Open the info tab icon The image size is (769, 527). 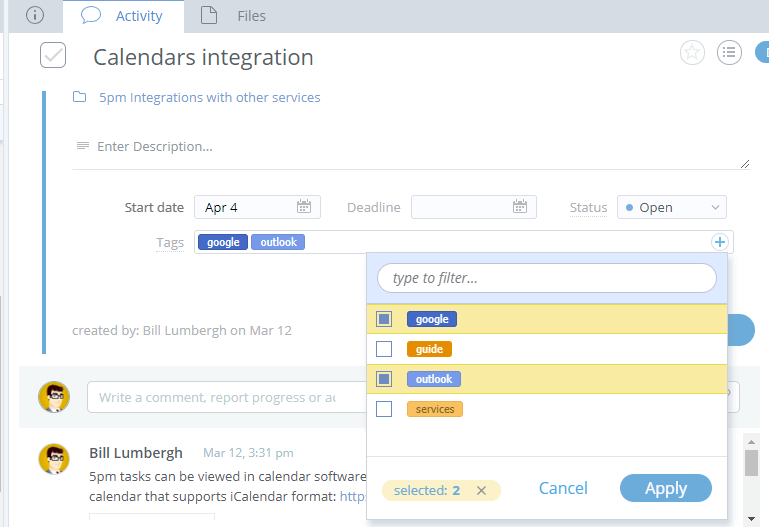pos(35,15)
